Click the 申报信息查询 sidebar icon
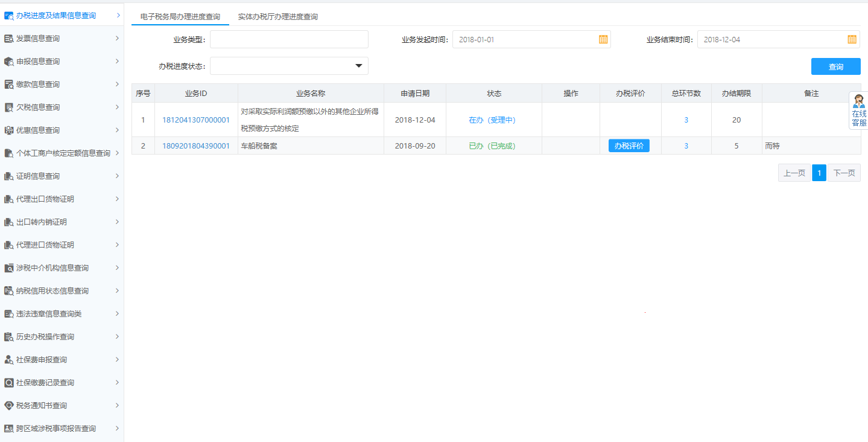The height and width of the screenshot is (442, 868). [9, 62]
